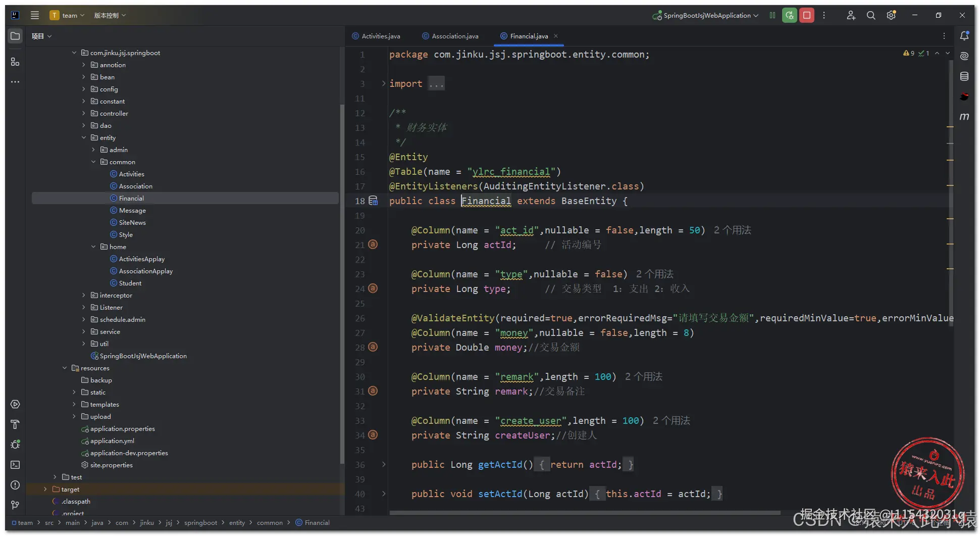The image size is (980, 536).
Task: Open more run actions menu
Action: 824,15
